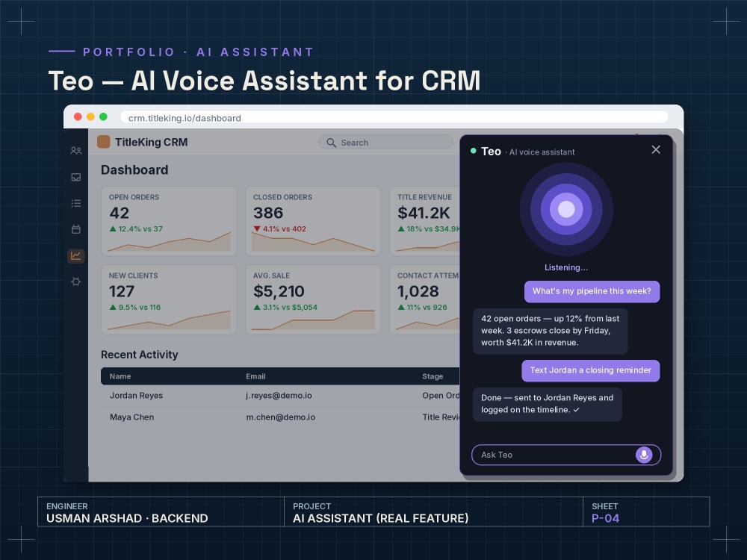Open the settings gear icon in sidebar
The image size is (747, 560).
[75, 282]
